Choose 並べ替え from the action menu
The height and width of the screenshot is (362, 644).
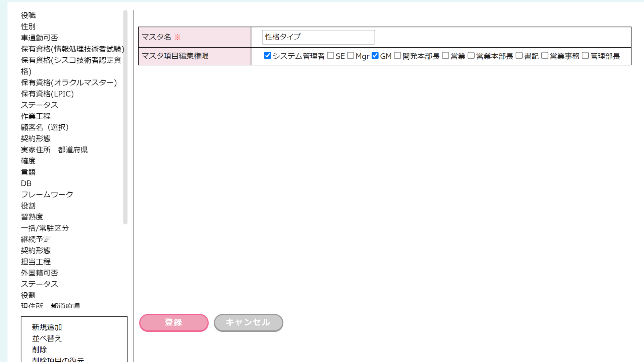click(47, 339)
